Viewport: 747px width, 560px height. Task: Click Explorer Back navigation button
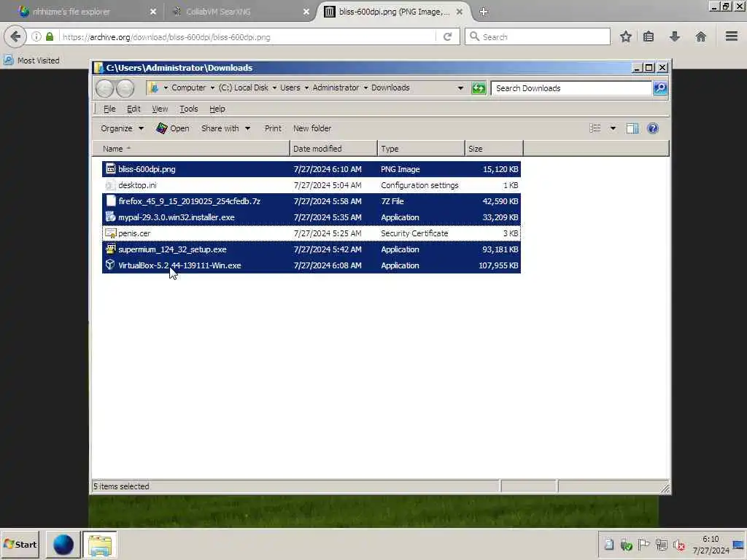(105, 88)
